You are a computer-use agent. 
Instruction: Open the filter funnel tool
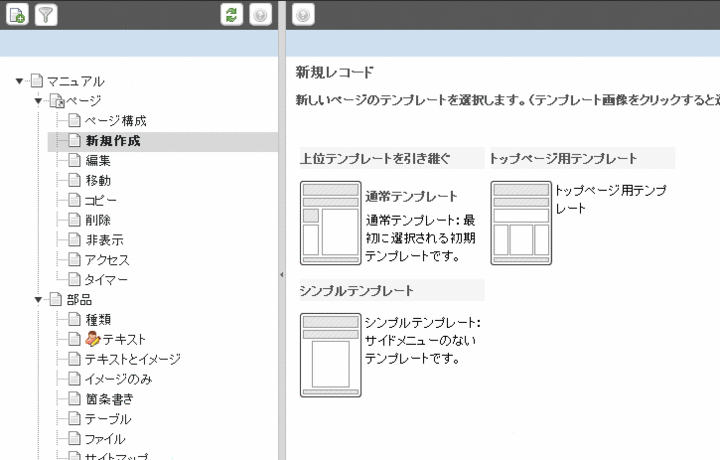(46, 14)
